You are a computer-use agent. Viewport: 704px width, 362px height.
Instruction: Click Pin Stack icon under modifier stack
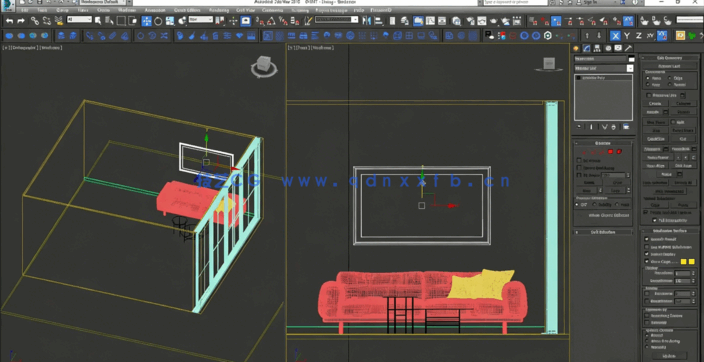[x=579, y=127]
